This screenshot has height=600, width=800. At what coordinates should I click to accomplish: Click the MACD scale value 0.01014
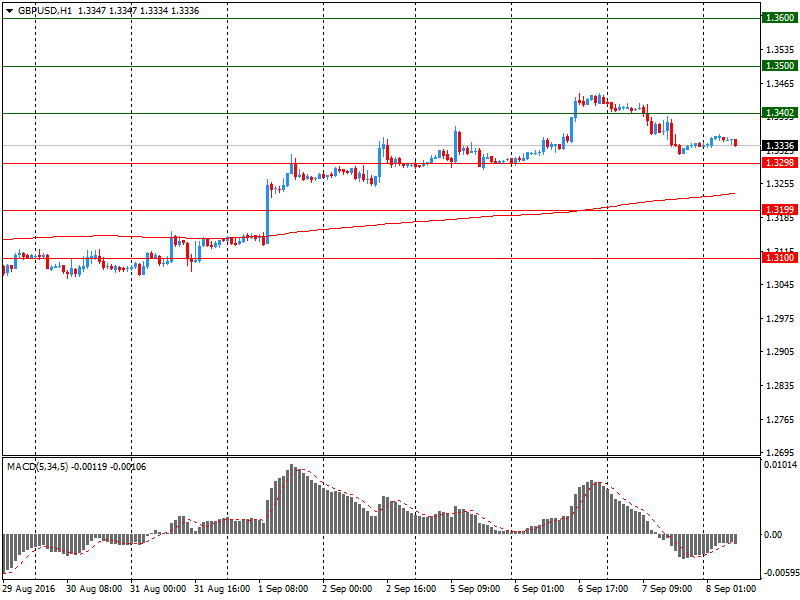780,465
